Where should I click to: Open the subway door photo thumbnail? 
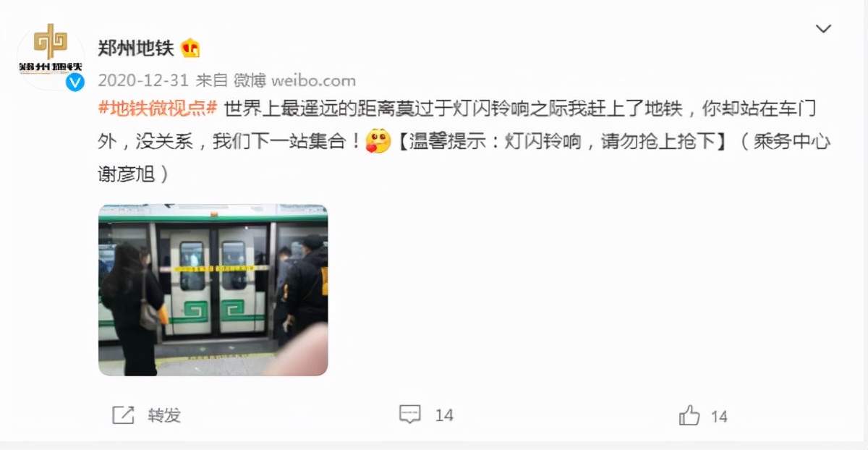point(213,289)
